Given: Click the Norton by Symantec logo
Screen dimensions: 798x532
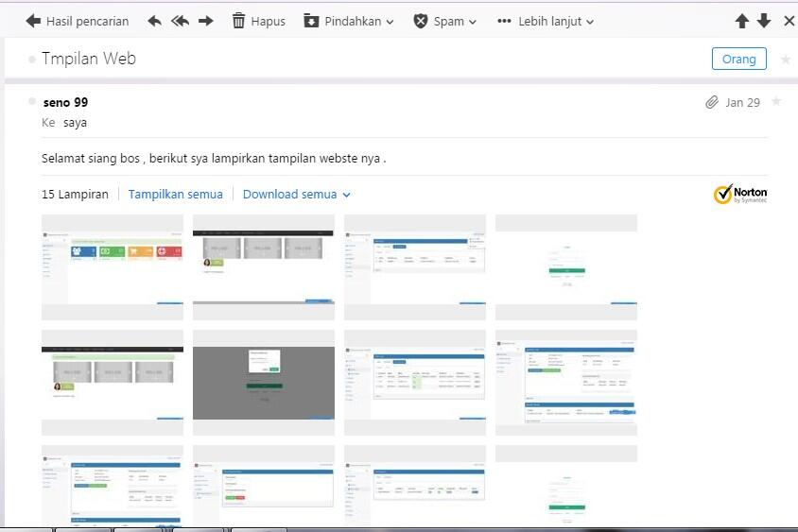Looking at the screenshot, I should tap(740, 194).
